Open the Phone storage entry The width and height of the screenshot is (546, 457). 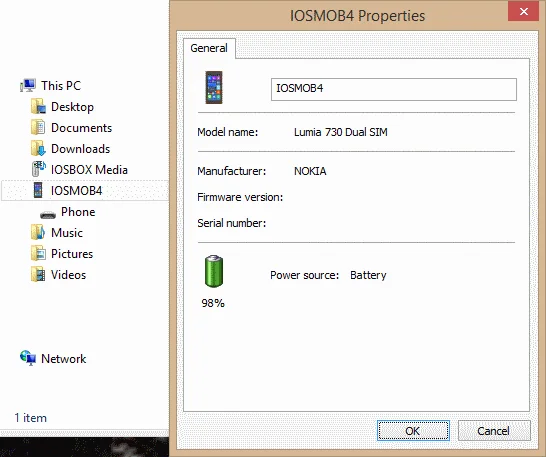pos(78,212)
